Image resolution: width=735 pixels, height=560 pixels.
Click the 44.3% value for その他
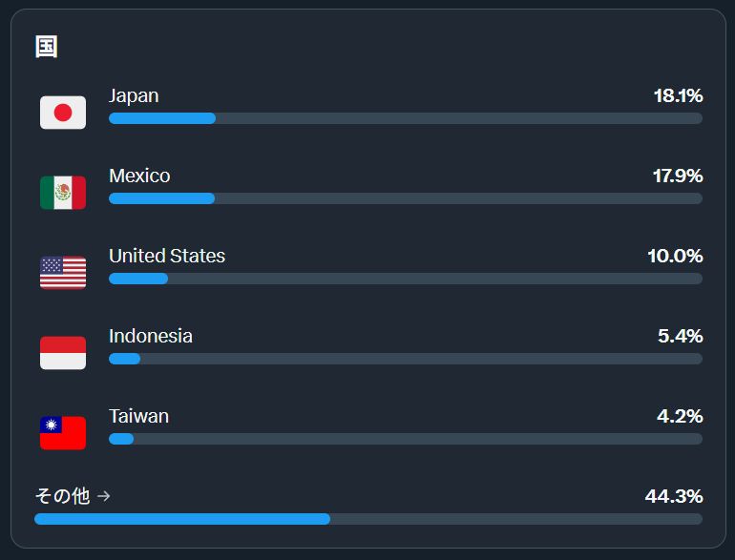coord(674,496)
